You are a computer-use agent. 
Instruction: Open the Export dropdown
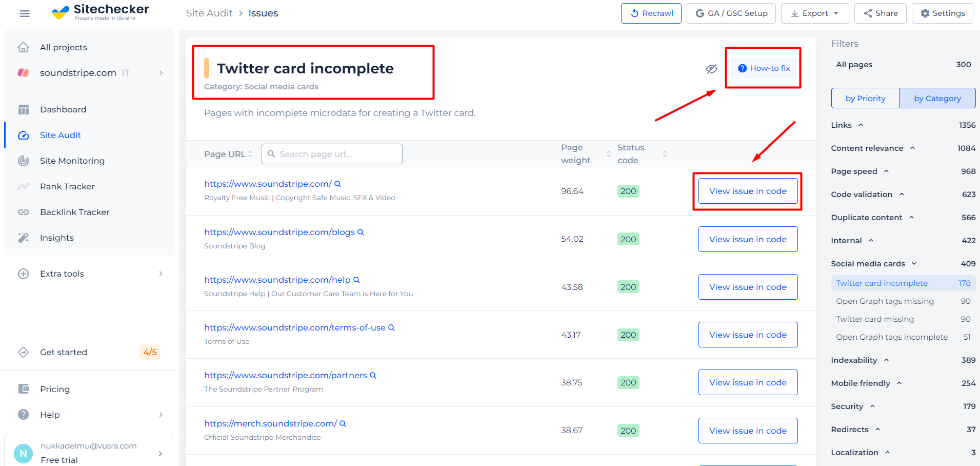pos(815,13)
